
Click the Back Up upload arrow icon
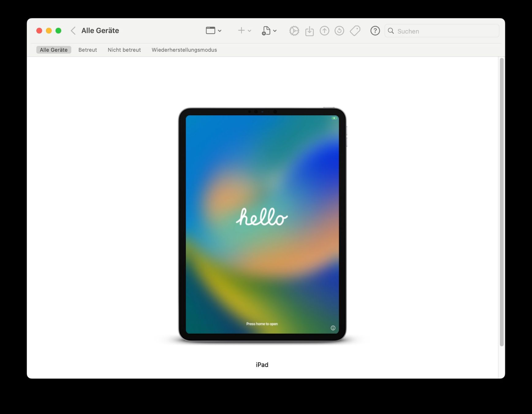click(324, 31)
